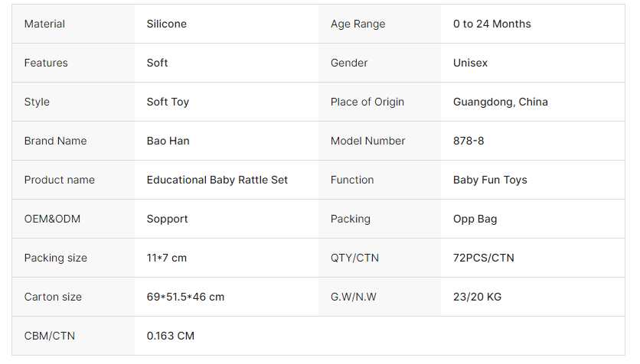Click the 69*51.5*46 cm carton size

185,297
